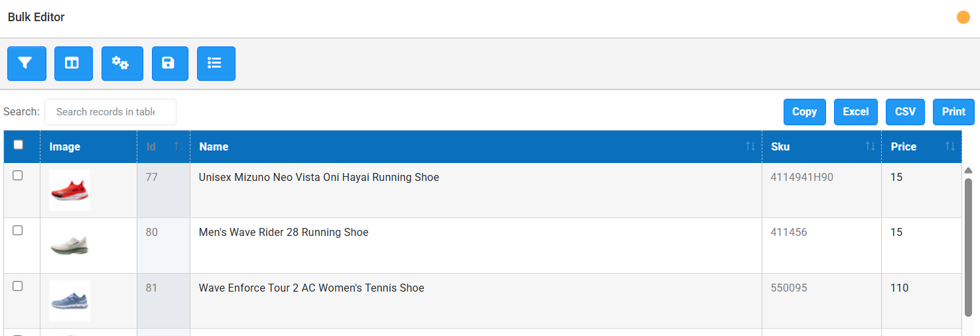Export table with the Excel button
The width and height of the screenshot is (980, 336).
[x=856, y=112]
